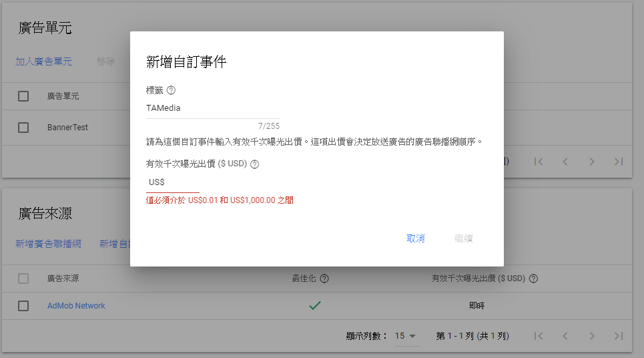Open help icon beside 有效千次曝光出價 dialog field
Viewport: 644px width, 358px height.
point(255,164)
